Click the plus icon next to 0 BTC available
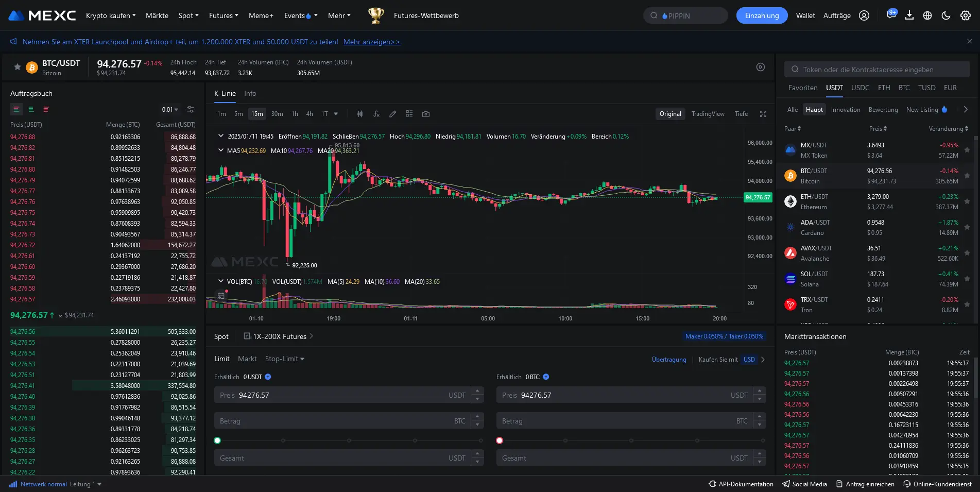Viewport: 980px width, 492px height. click(x=546, y=377)
